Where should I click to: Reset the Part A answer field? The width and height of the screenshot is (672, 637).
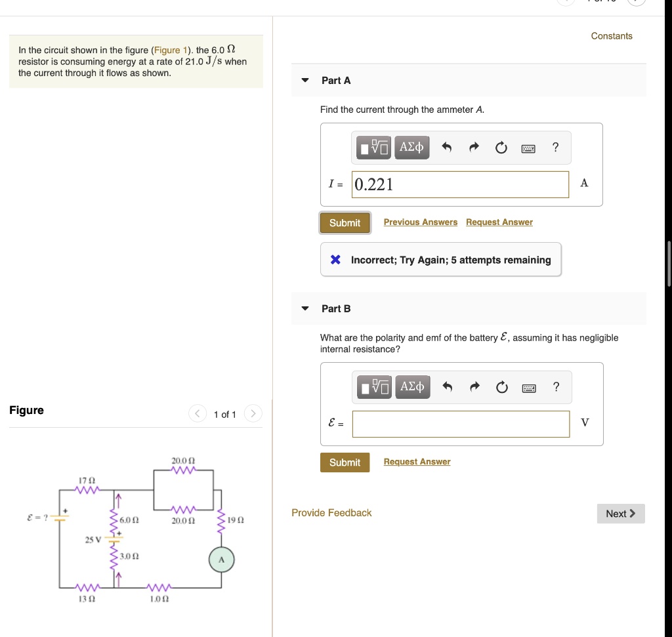[x=501, y=148]
